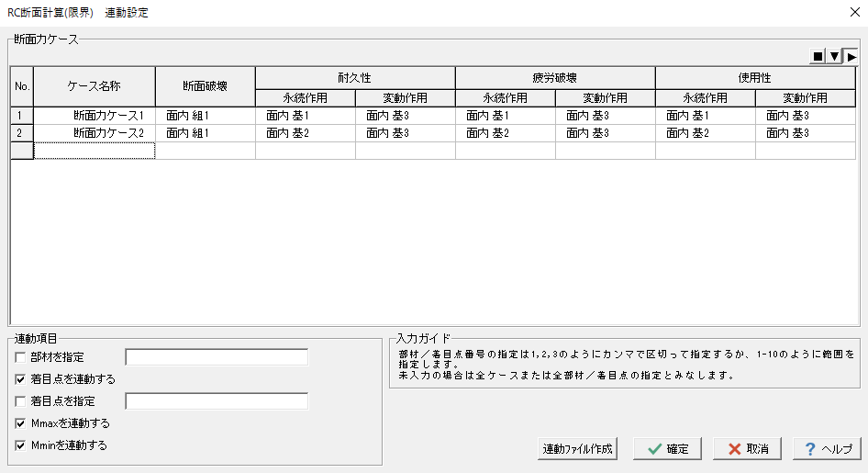Click the empty 断面破壊 cell in new row
The width and height of the screenshot is (868, 473).
point(206,151)
